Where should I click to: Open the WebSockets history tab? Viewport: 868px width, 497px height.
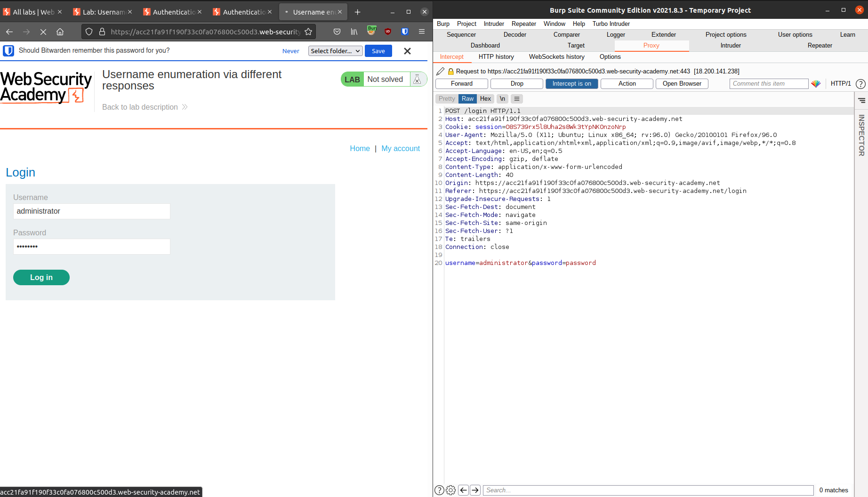(556, 56)
